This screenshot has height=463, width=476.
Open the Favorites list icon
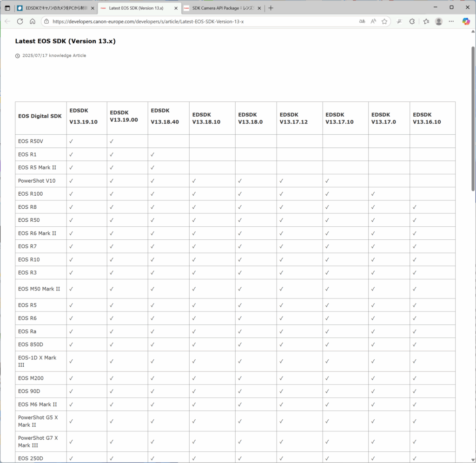[x=426, y=21]
